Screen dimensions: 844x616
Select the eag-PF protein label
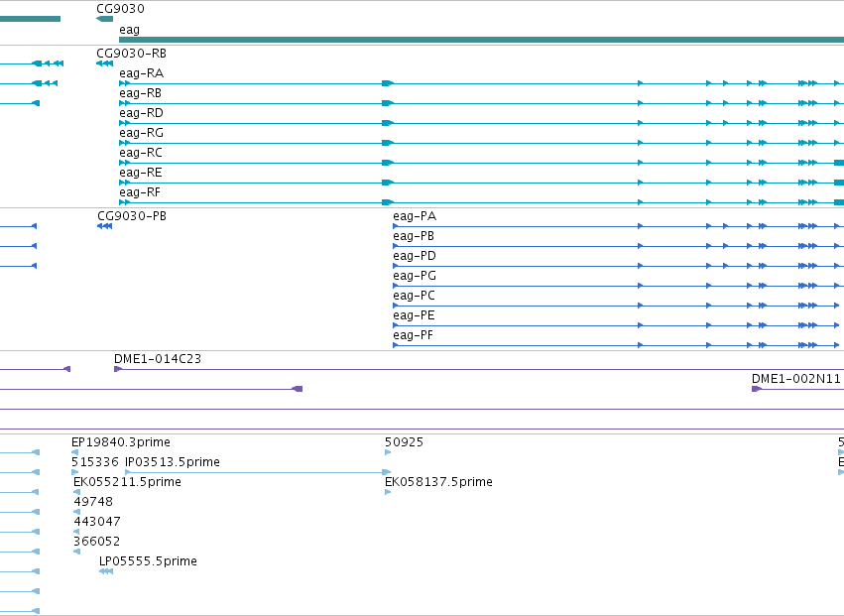coord(413,336)
